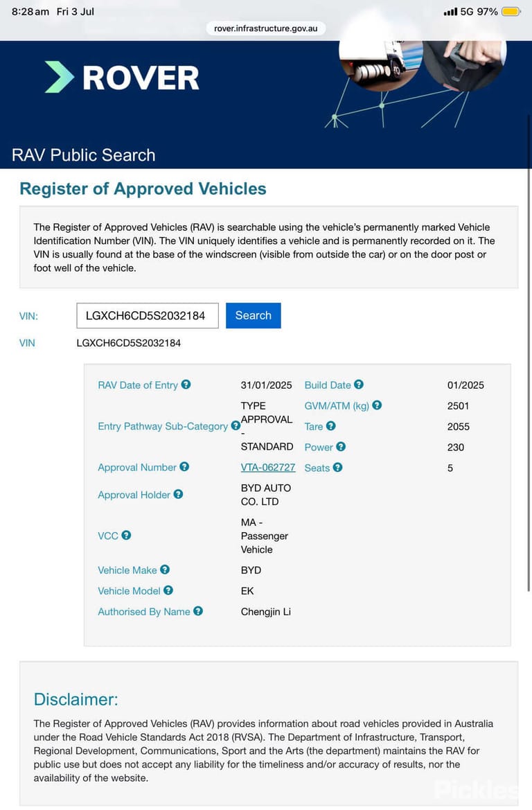Viewport: 532px width, 810px height.
Task: Open the help icon next to Seats
Action: point(338,467)
